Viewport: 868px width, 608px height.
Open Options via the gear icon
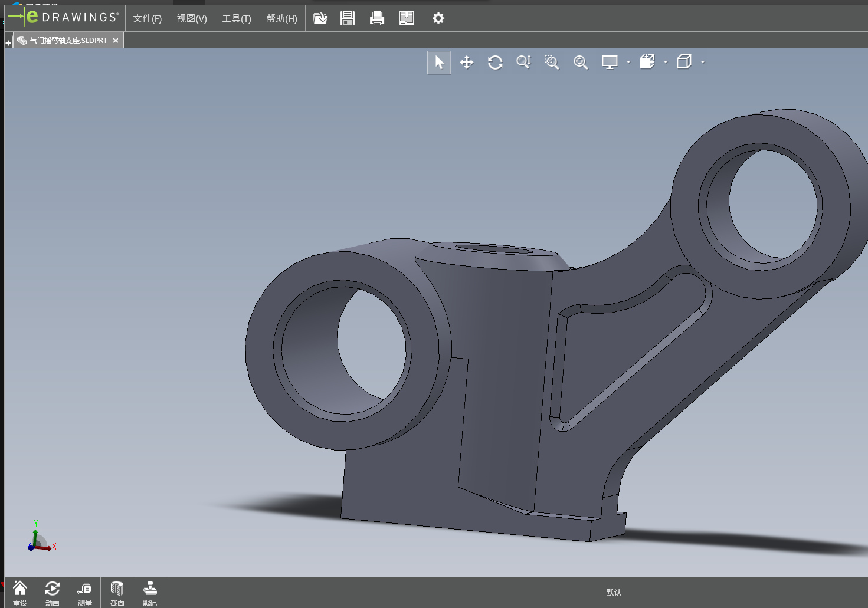[x=438, y=18]
